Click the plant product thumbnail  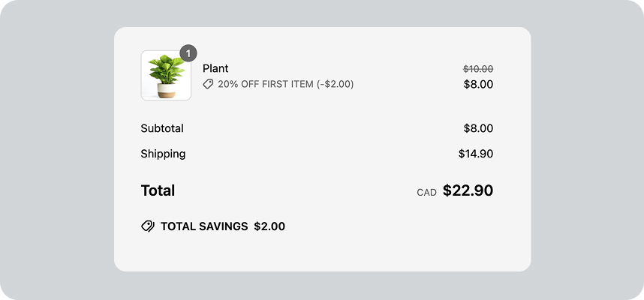click(166, 75)
